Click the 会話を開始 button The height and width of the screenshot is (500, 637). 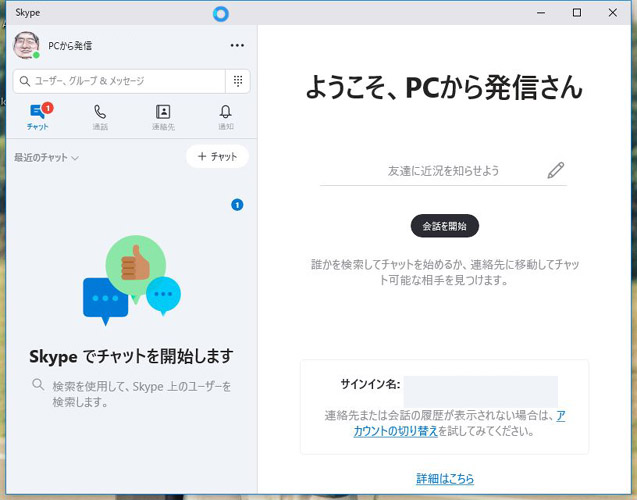[x=445, y=226]
